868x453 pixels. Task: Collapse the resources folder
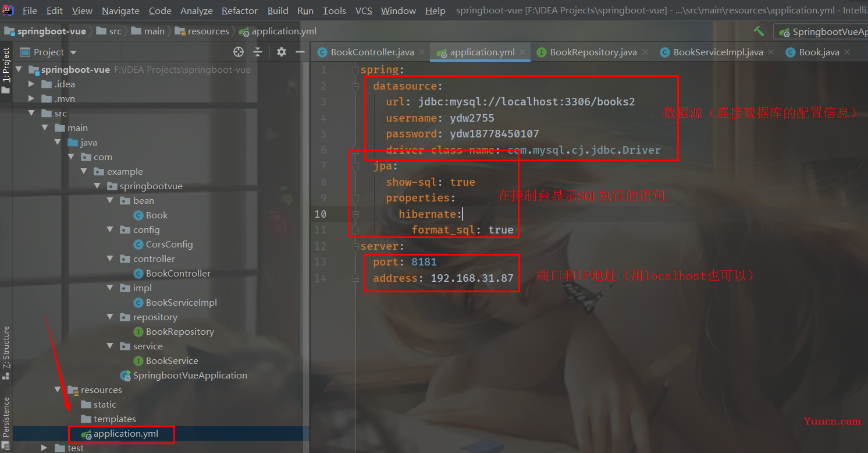[x=58, y=390]
